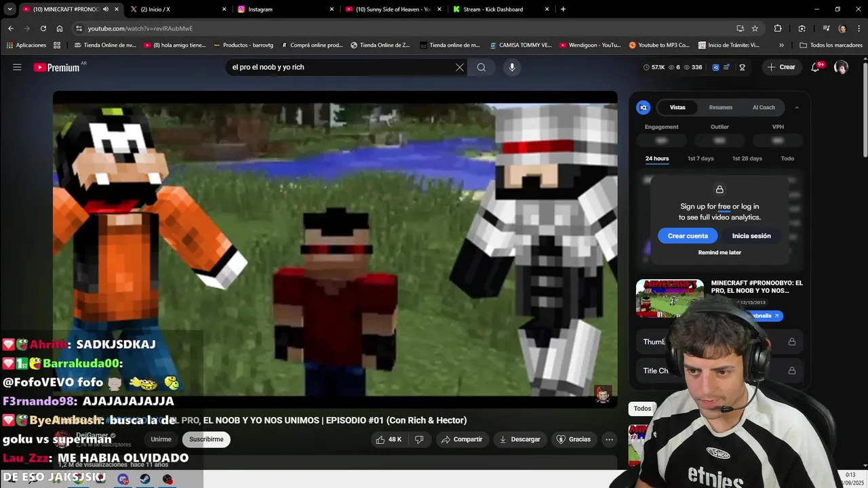Open the browser extensions puzzle icon
868x488 pixels.
[778, 28]
